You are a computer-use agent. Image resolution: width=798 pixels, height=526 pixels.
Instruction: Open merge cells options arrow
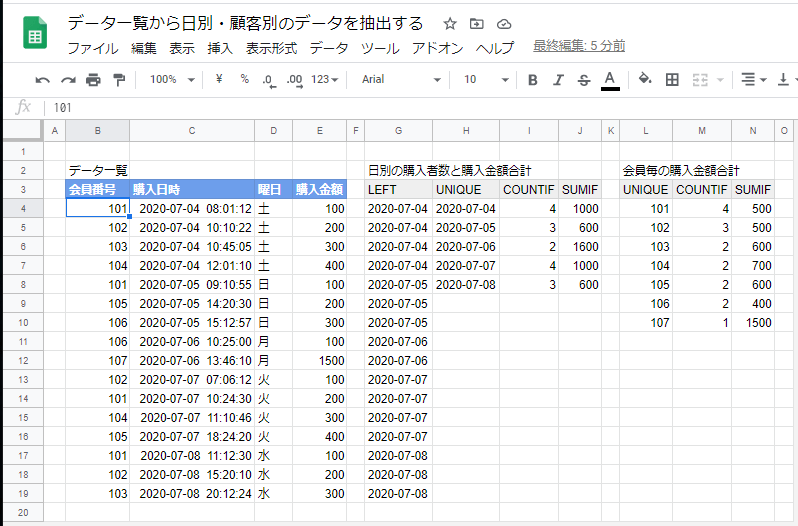720,80
